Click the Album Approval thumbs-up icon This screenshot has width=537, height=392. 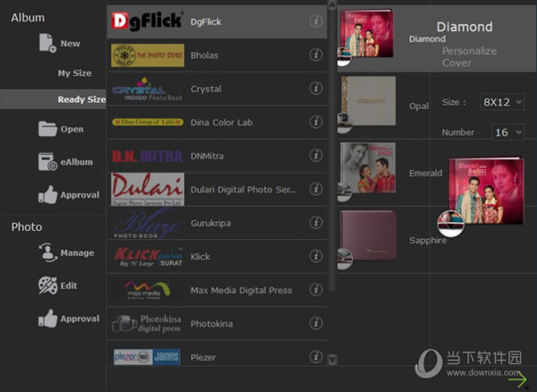pyautogui.click(x=47, y=194)
